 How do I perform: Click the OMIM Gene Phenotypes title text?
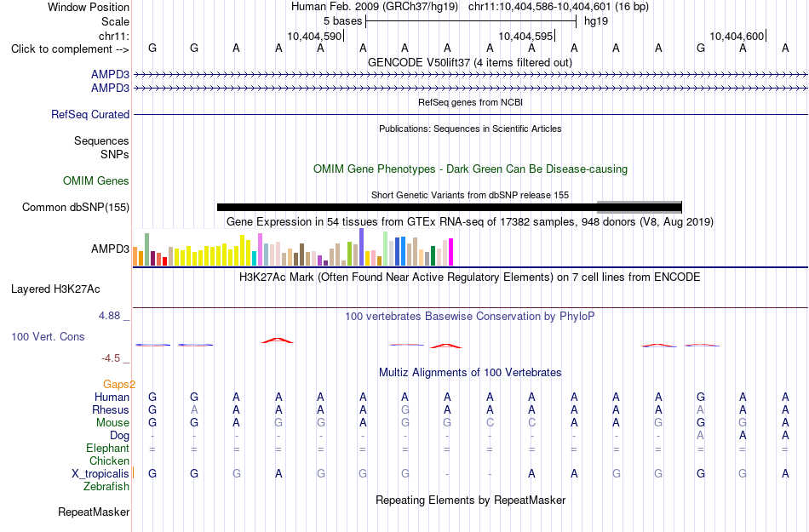tap(471, 169)
